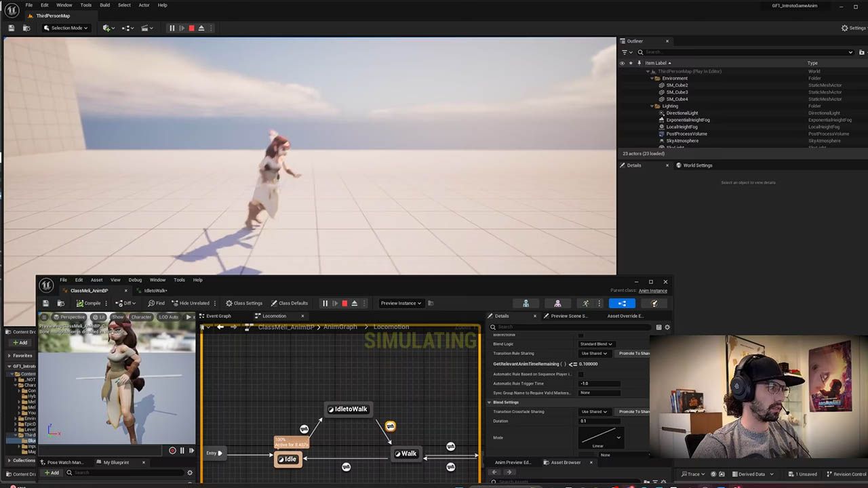Click the Compile button in the AnimBP toolbar
Image resolution: width=868 pixels, height=488 pixels.
(89, 303)
